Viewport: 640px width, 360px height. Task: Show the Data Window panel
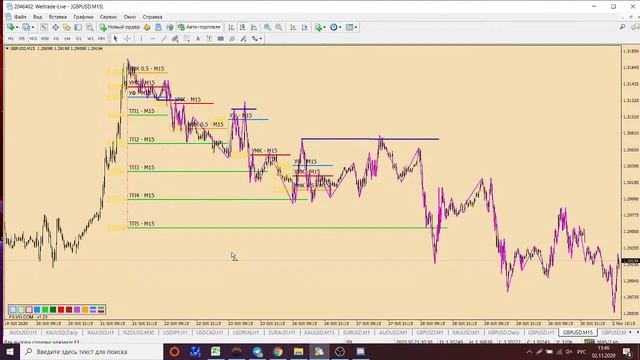(55, 27)
